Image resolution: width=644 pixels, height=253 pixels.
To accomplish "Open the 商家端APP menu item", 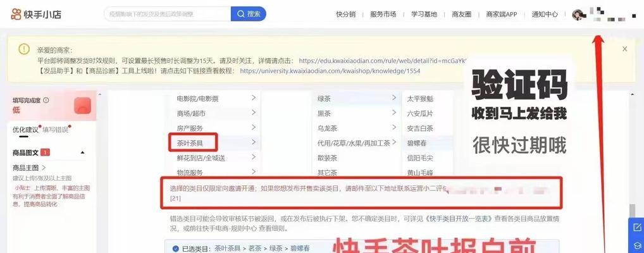I will [x=502, y=15].
